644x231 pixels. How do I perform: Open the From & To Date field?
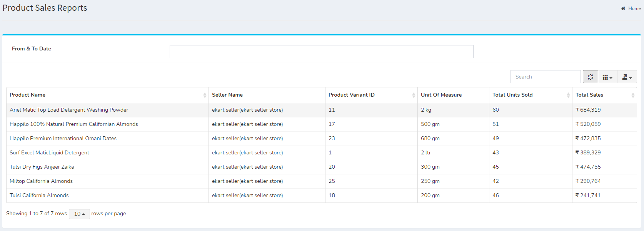[x=321, y=52]
